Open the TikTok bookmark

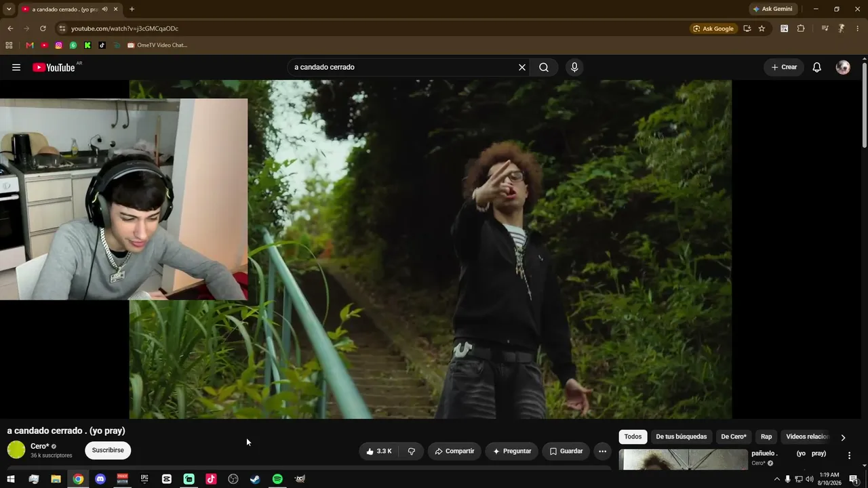point(102,45)
